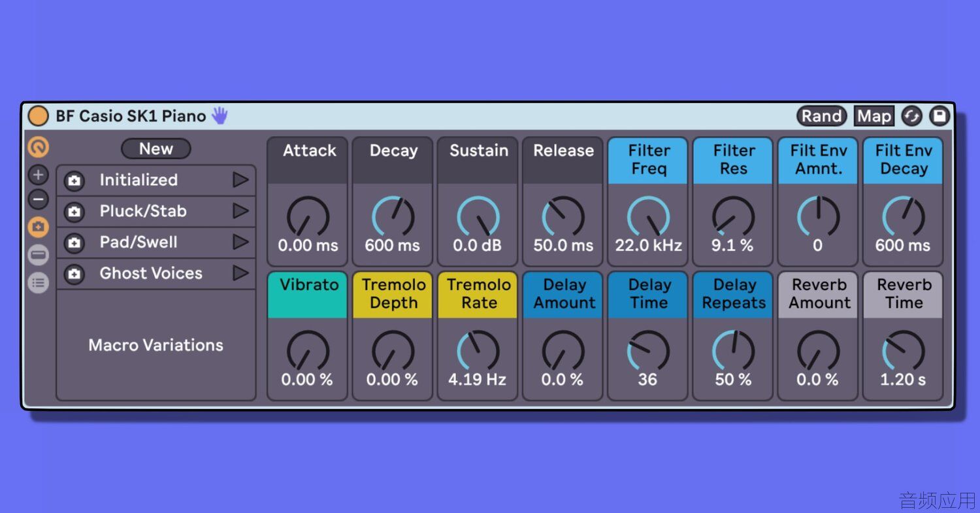Click the devices list icon in sidebar
This screenshot has height=513, width=980.
coord(39,282)
